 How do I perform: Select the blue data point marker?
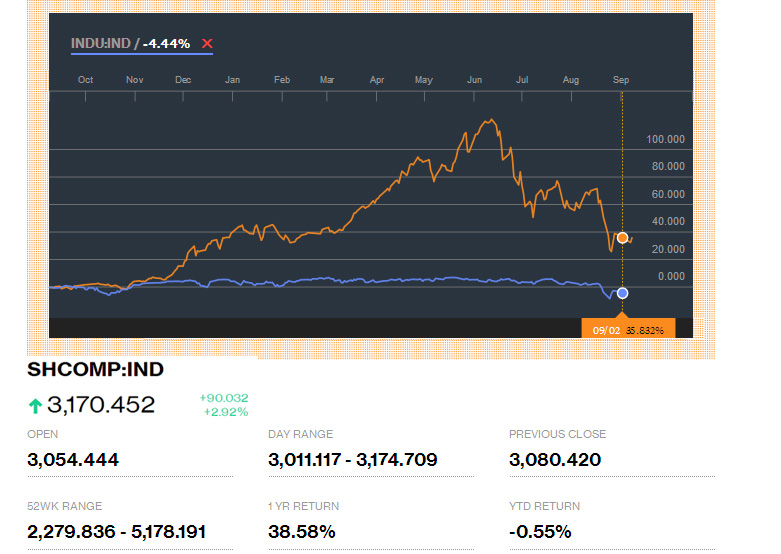(622, 293)
